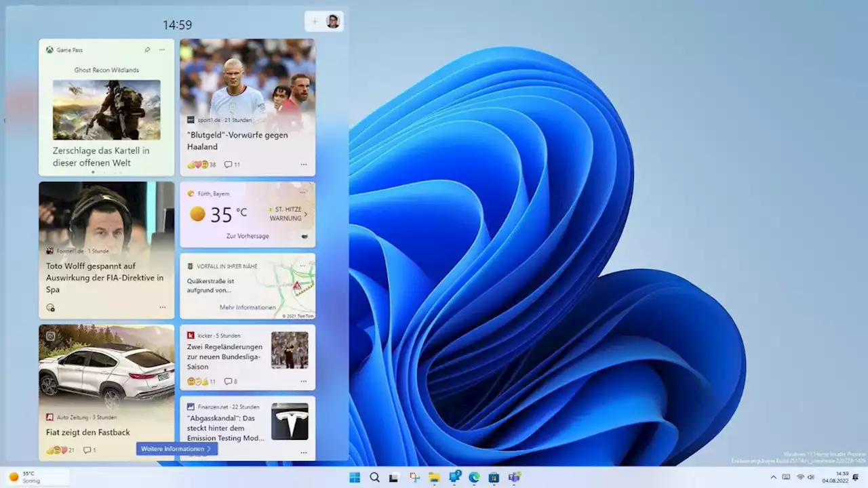Image resolution: width=868 pixels, height=488 pixels.
Task: Click the Formel1.de source icon
Action: (x=50, y=251)
